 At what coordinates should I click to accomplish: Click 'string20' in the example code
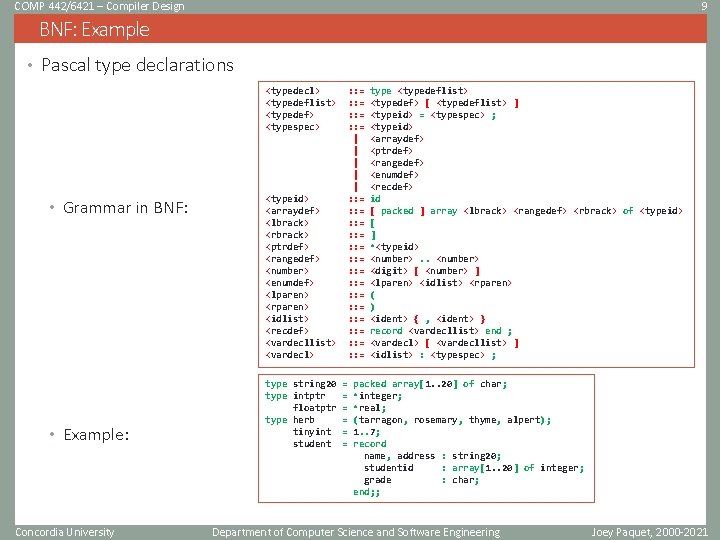click(315, 384)
